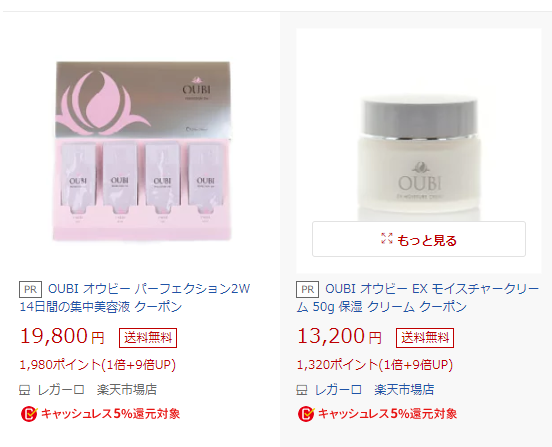Click the もっと見る button
This screenshot has width=552, height=447.
coord(419,239)
